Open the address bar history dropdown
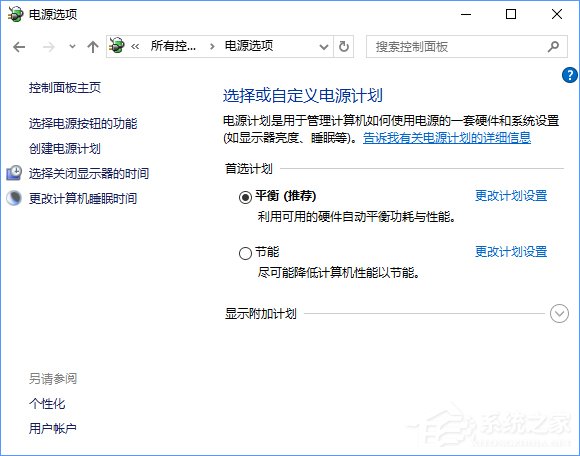Screen dimensions: 580x456 (x=324, y=47)
